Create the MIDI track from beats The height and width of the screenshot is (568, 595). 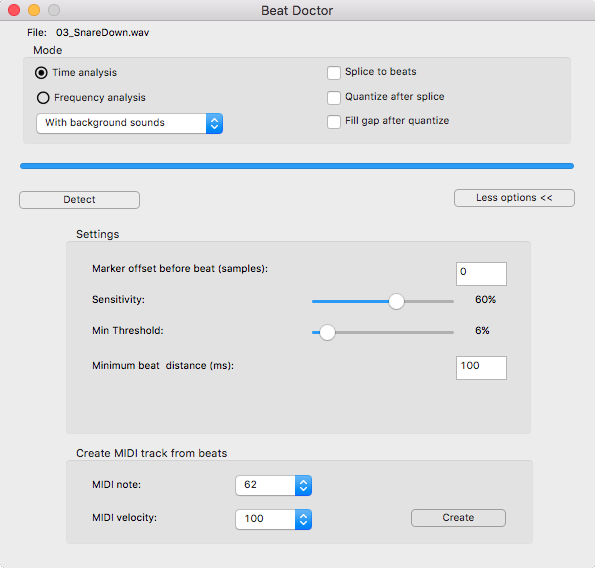tap(458, 518)
